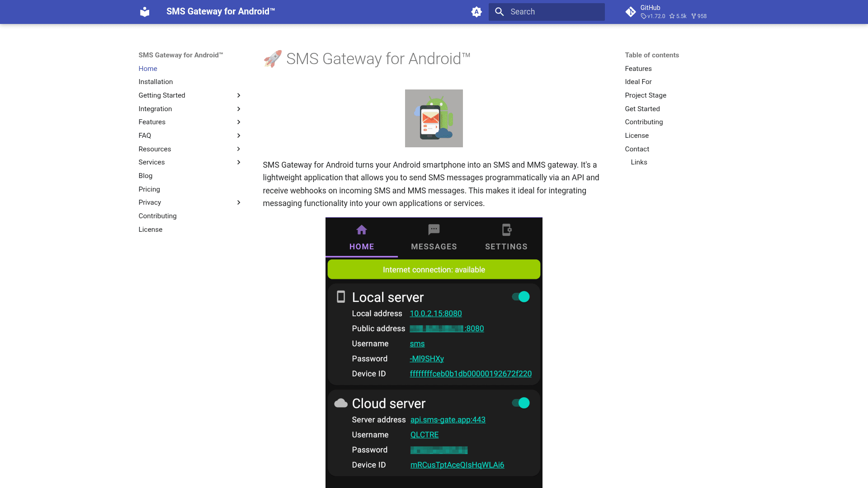Viewport: 868px width, 488px height.
Task: Open the Pricing page
Action: pos(149,189)
